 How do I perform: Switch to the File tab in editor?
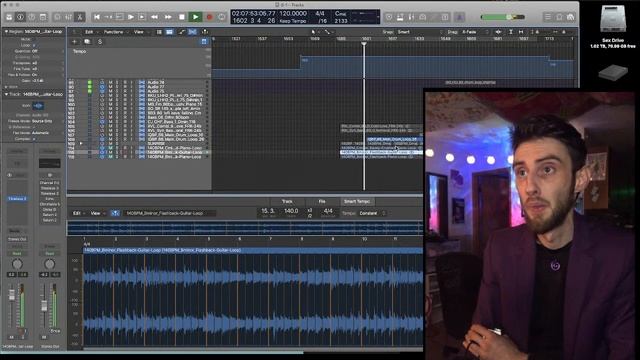point(322,202)
